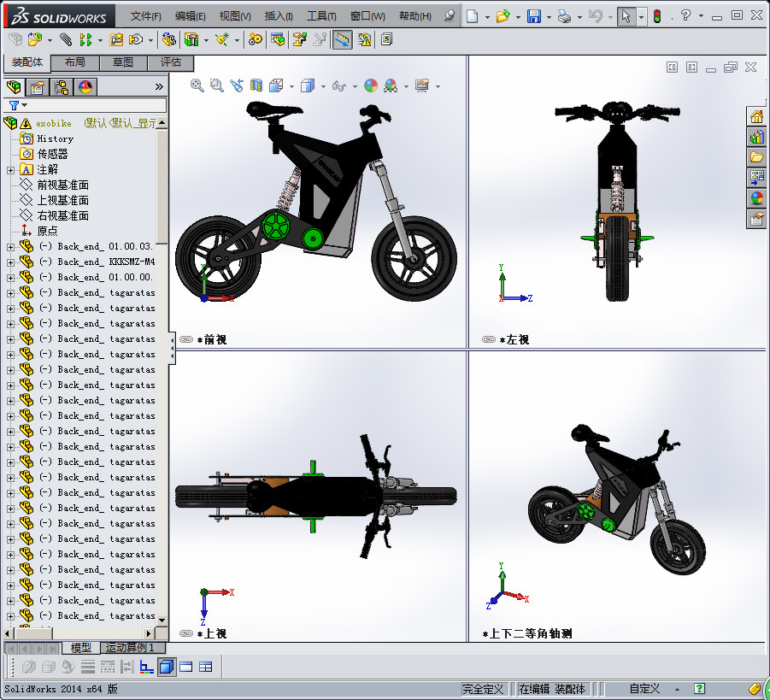Click the Assembly Features icon
Viewport: 770px width, 700px height.
pyautogui.click(x=191, y=39)
